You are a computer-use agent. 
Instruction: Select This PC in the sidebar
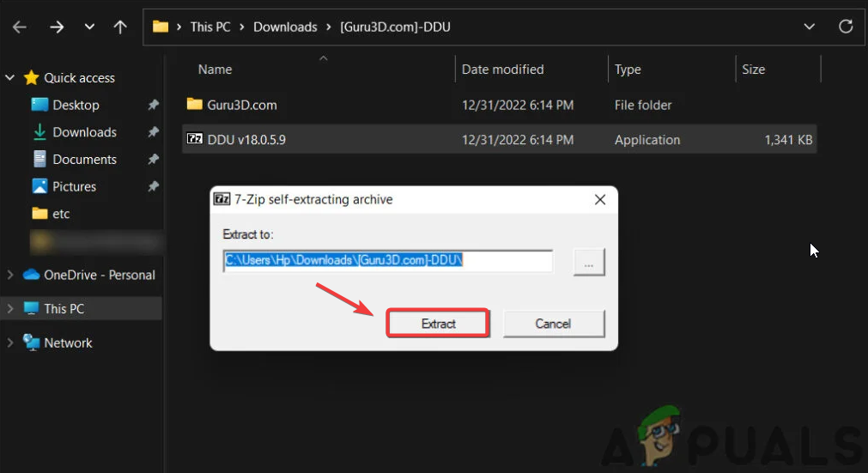tap(64, 309)
